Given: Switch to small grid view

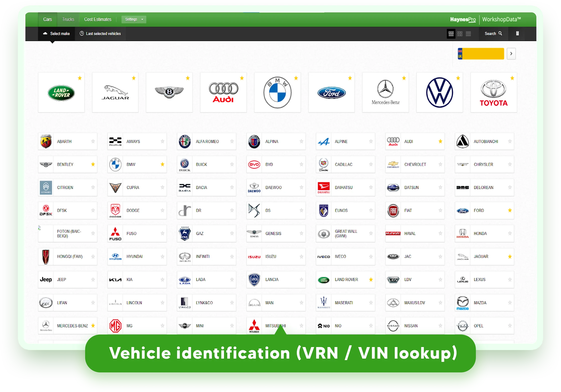Looking at the screenshot, I should click(x=460, y=33).
